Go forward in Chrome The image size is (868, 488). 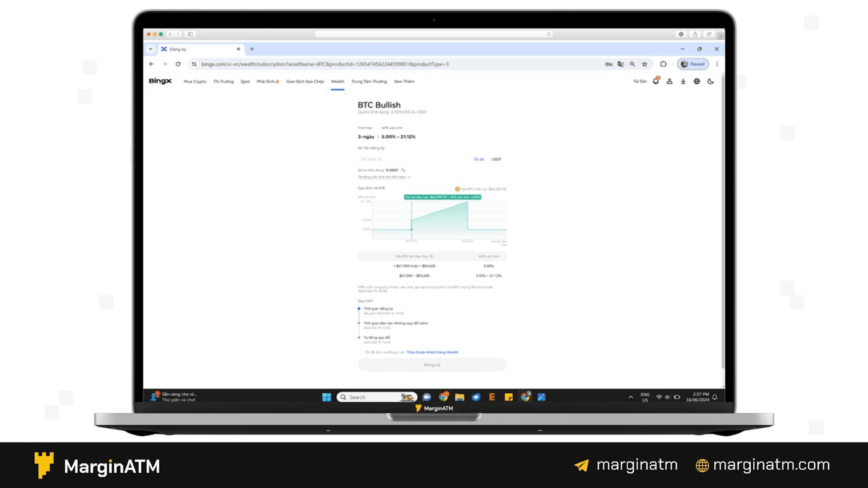[x=165, y=64]
